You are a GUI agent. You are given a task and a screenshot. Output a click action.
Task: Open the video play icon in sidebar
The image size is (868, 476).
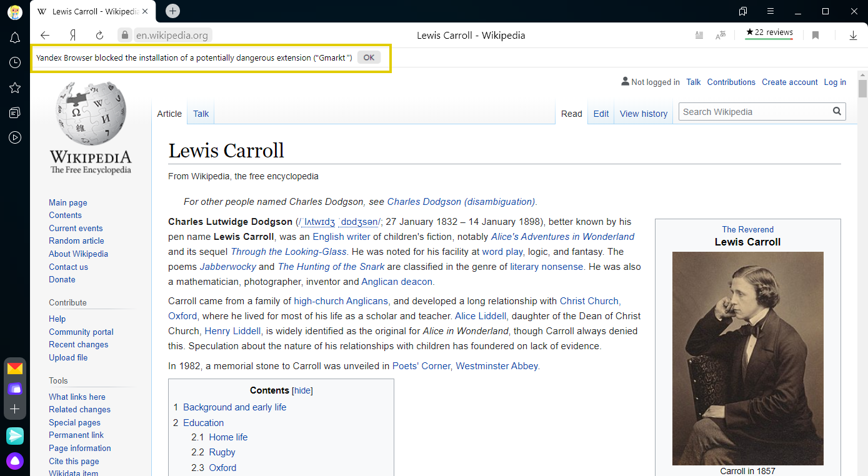click(15, 137)
